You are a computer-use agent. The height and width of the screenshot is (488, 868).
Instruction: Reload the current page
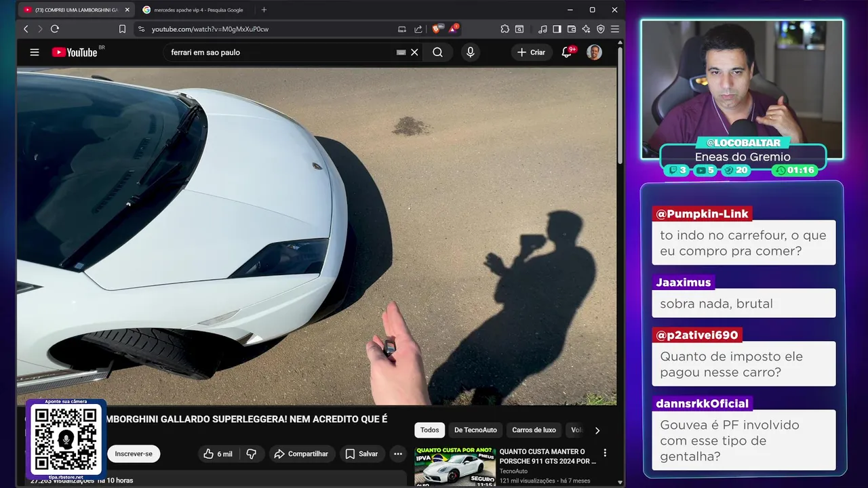click(55, 29)
